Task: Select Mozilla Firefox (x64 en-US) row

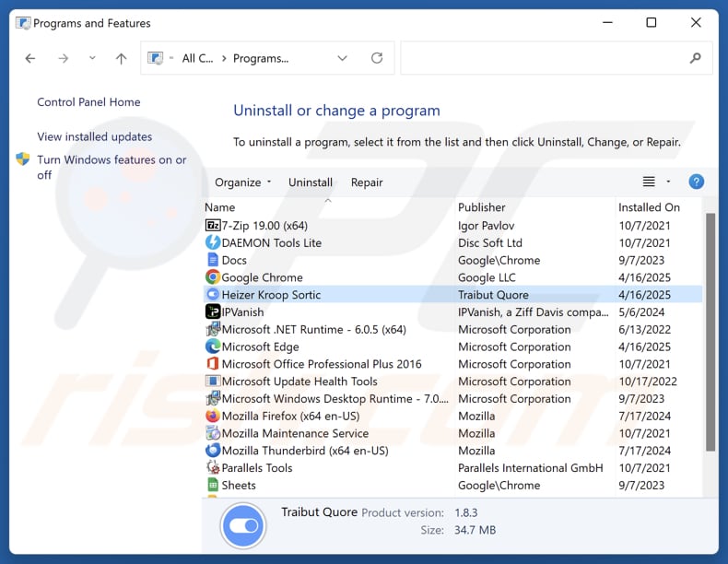Action: 452,416
